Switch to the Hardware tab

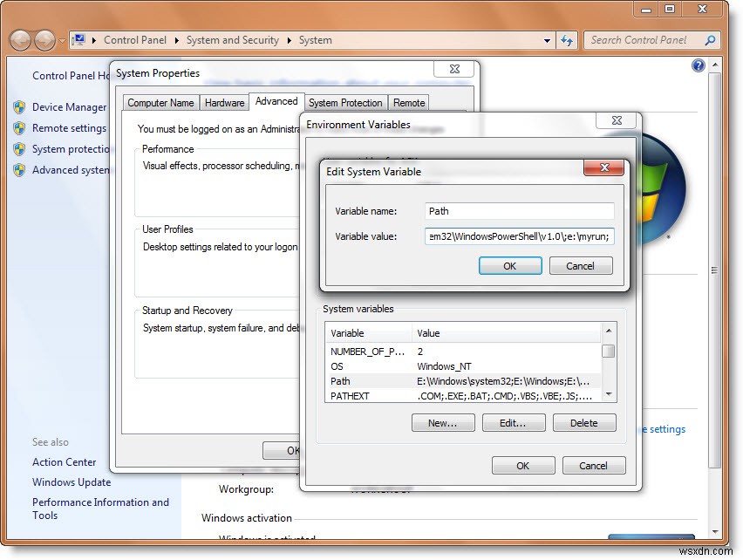pos(224,102)
